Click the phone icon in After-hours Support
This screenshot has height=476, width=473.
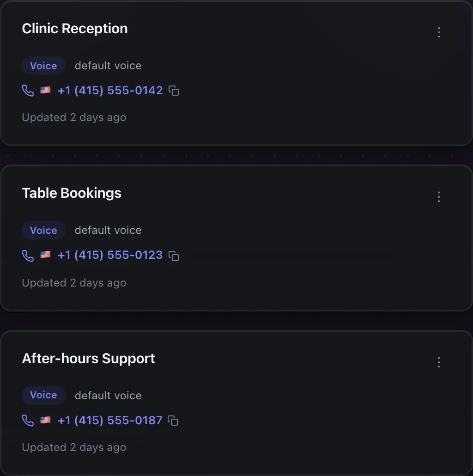[x=28, y=421]
